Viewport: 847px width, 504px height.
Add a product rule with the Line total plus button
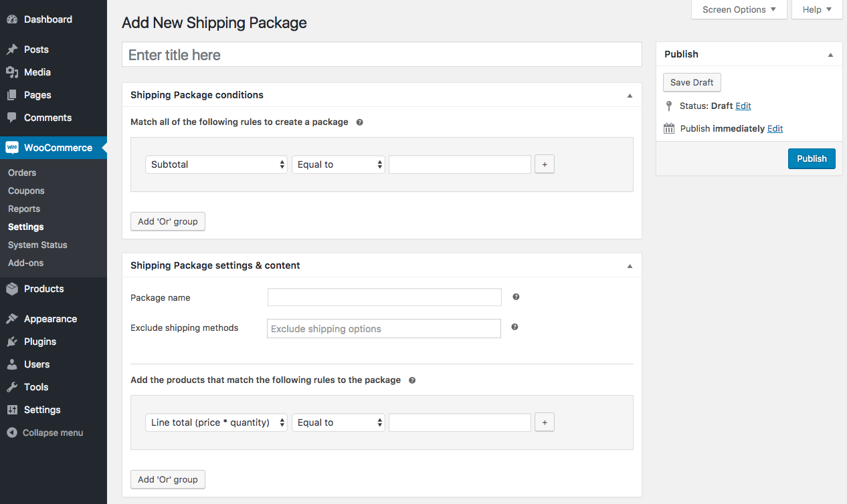coord(545,422)
